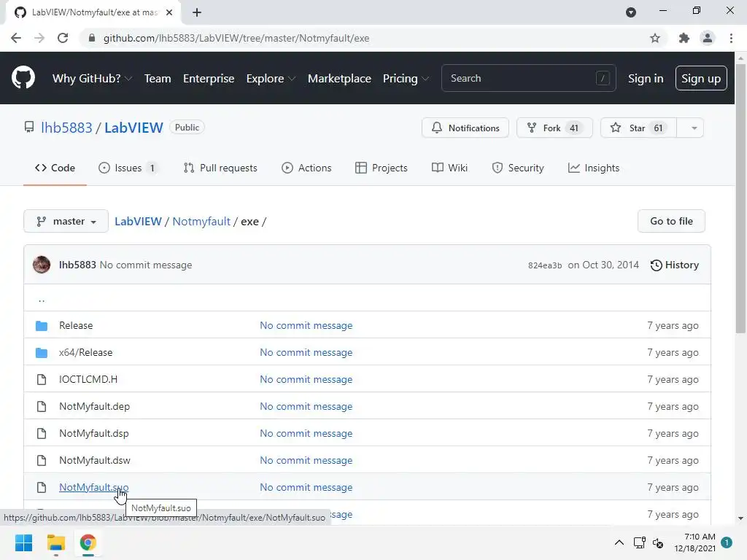The image size is (747, 560).
Task: Open the Insights tab
Action: click(594, 168)
